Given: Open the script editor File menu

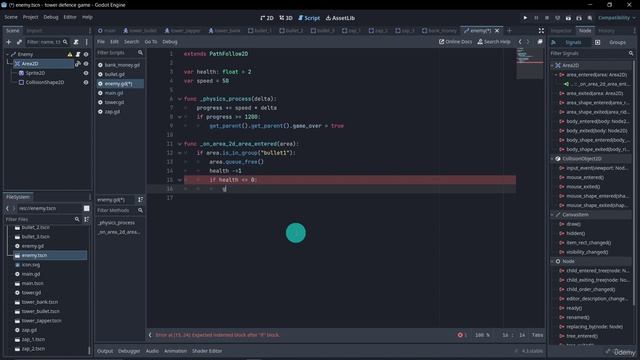Looking at the screenshot, I should pos(101,42).
